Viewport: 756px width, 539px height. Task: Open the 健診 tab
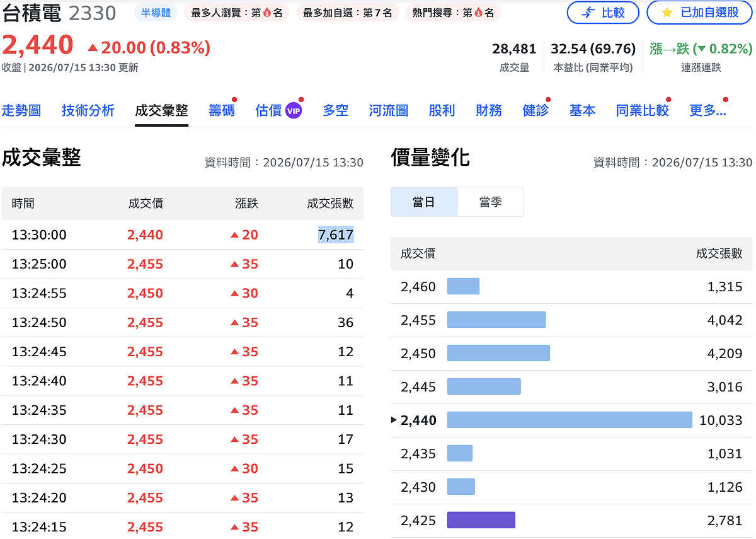click(535, 111)
